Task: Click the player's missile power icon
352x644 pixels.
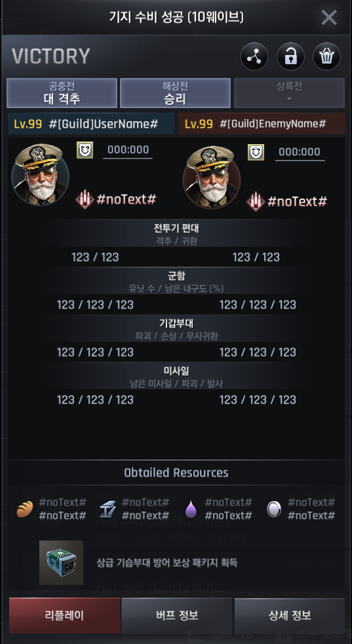Action: click(85, 200)
